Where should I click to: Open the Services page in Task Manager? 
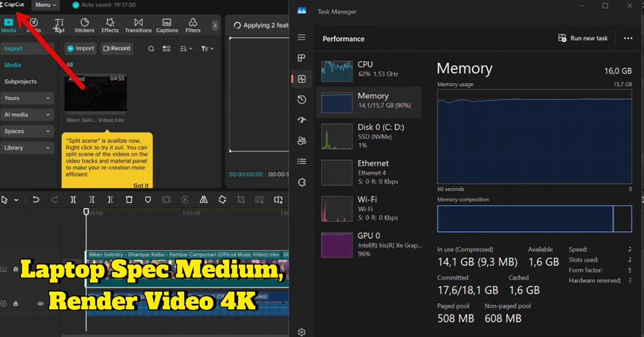pos(301,183)
